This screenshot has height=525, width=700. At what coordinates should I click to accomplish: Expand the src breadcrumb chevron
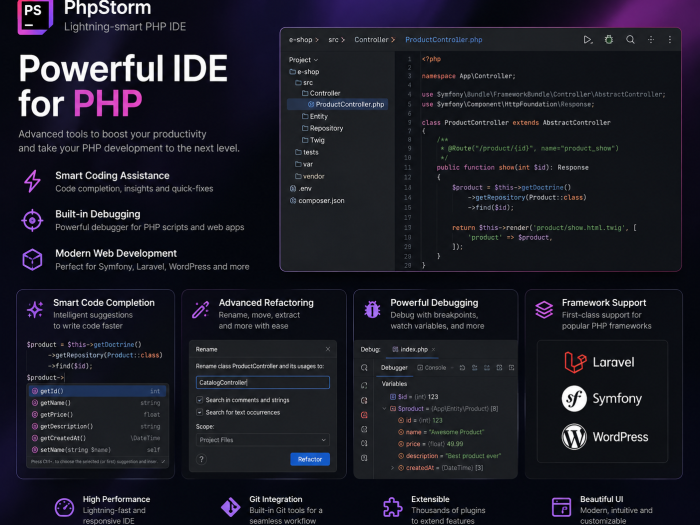343,40
